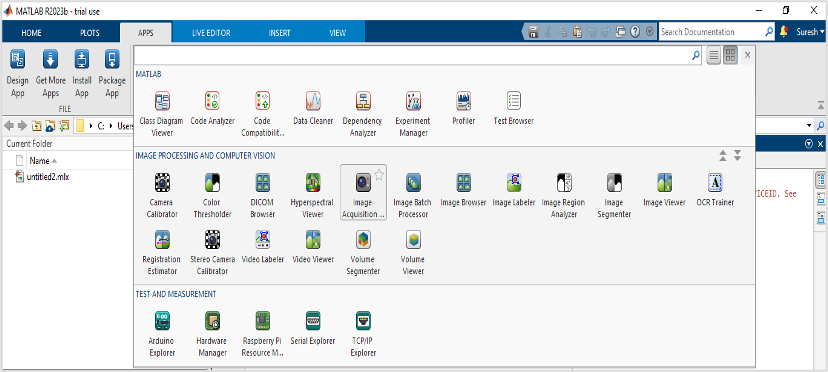Add Image Acquisition app to favorites star
This screenshot has width=828, height=372.
[x=379, y=175]
